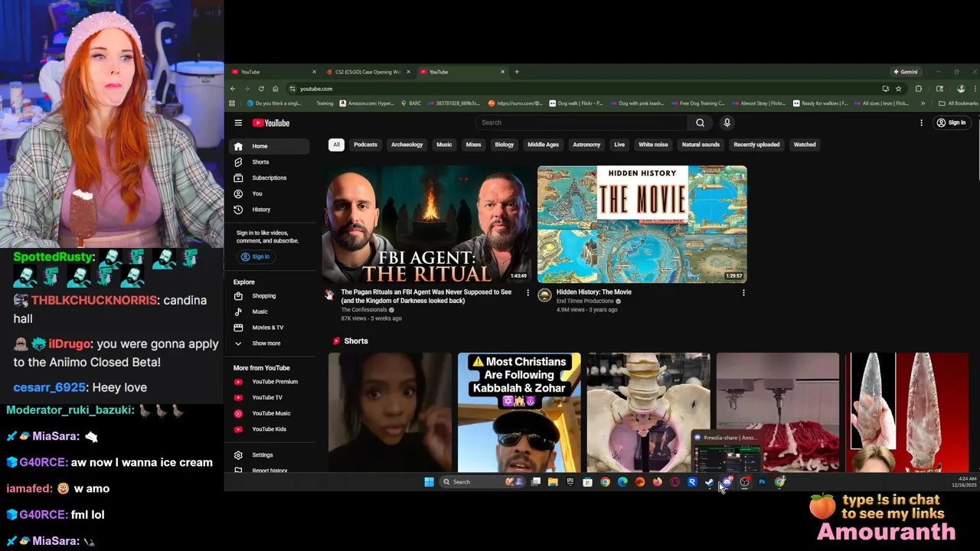Image resolution: width=980 pixels, height=551 pixels.
Task: Open Photoshop from the taskbar
Action: (x=762, y=482)
